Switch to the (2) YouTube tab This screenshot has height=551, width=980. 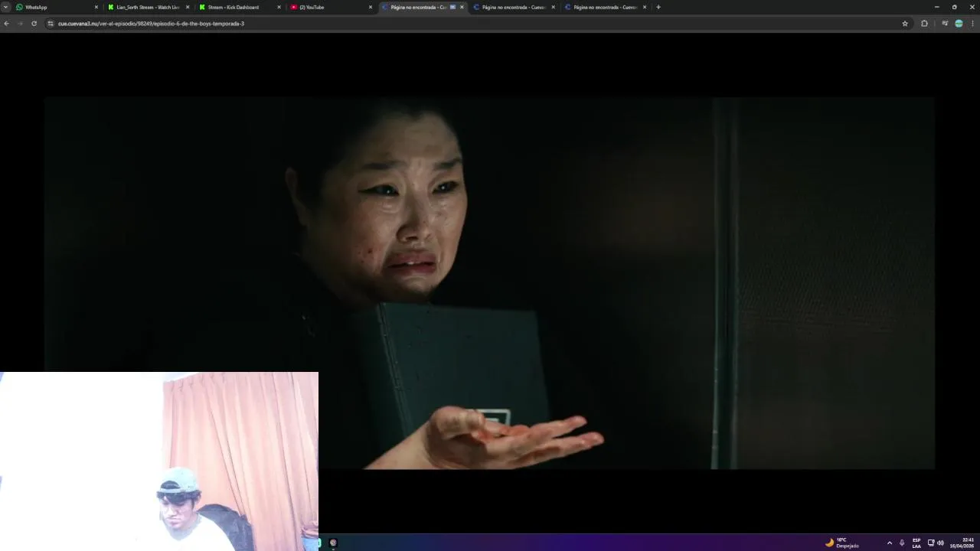click(331, 7)
